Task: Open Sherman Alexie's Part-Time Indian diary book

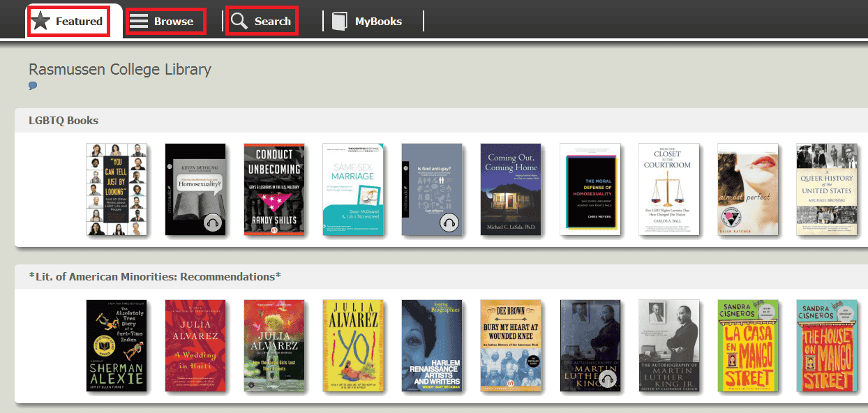Action: click(117, 346)
